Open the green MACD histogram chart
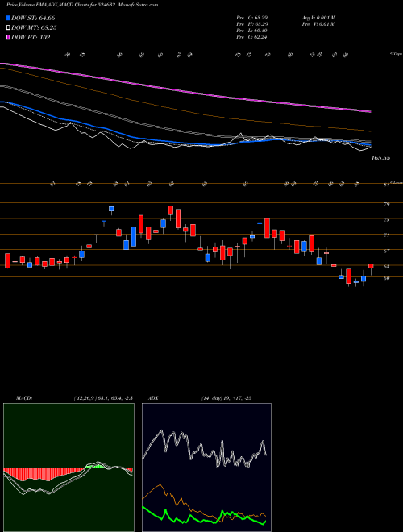This screenshot has height=532, width=403. tap(69, 468)
